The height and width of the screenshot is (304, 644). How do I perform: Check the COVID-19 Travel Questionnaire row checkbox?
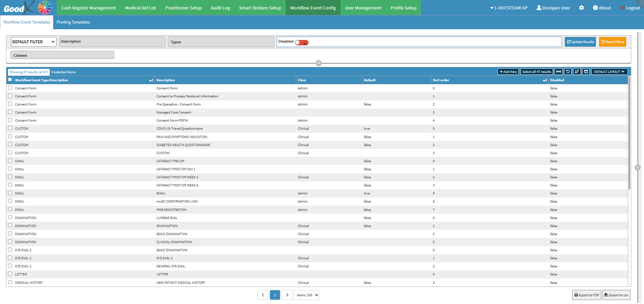tap(10, 128)
